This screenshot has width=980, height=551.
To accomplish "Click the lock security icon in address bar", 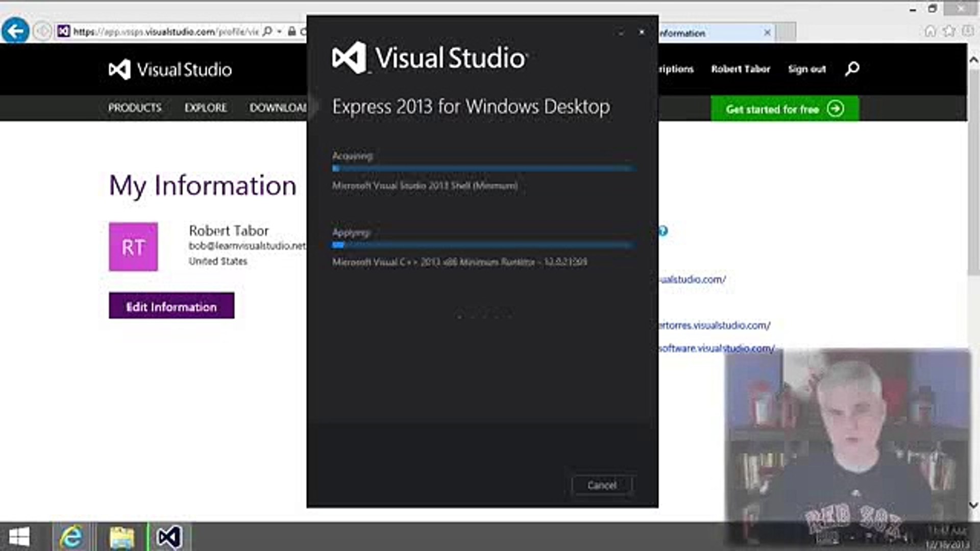I will (292, 32).
